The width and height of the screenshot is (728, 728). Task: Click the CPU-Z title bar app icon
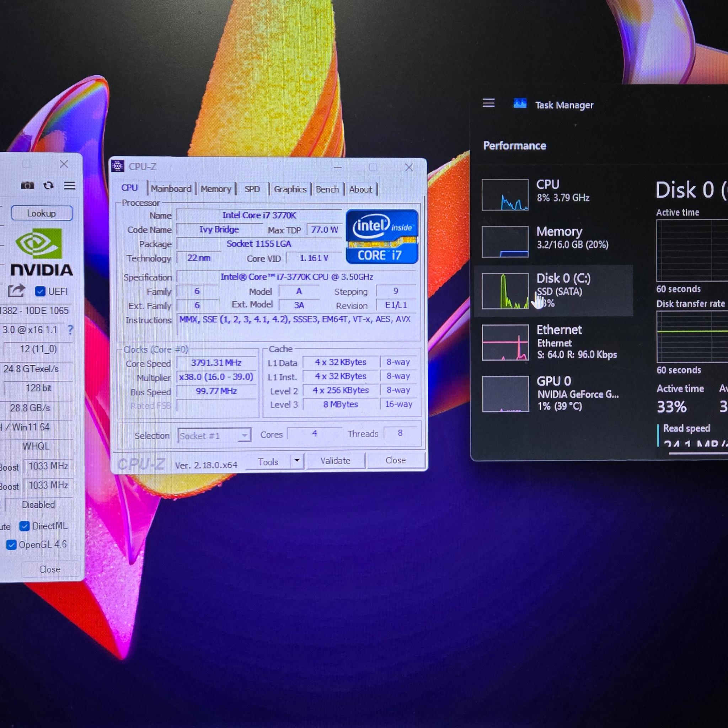(x=118, y=166)
